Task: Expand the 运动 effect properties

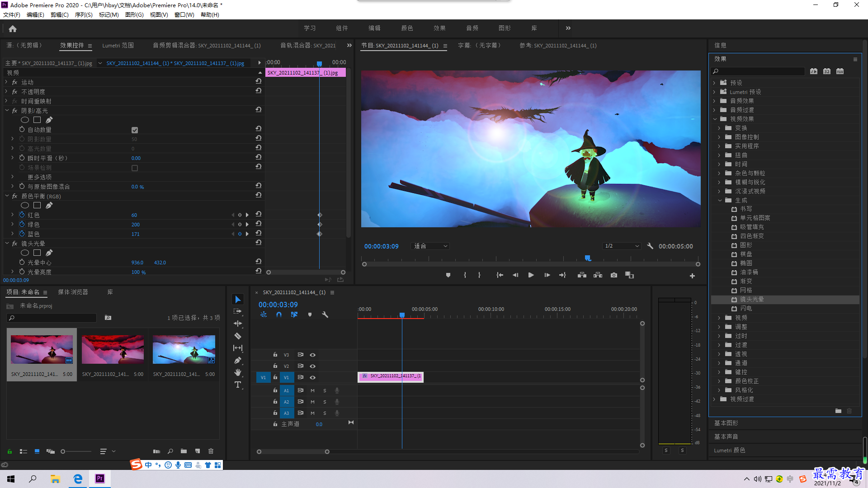Action: (x=6, y=82)
